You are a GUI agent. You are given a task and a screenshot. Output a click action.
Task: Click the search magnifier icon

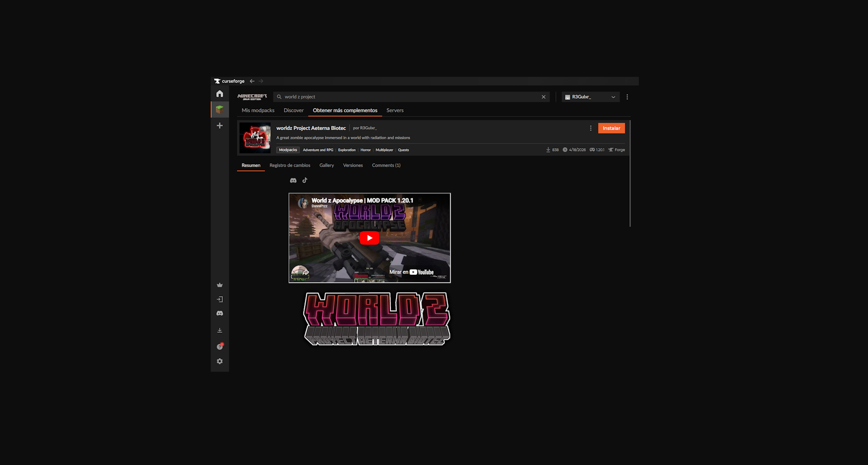(279, 97)
